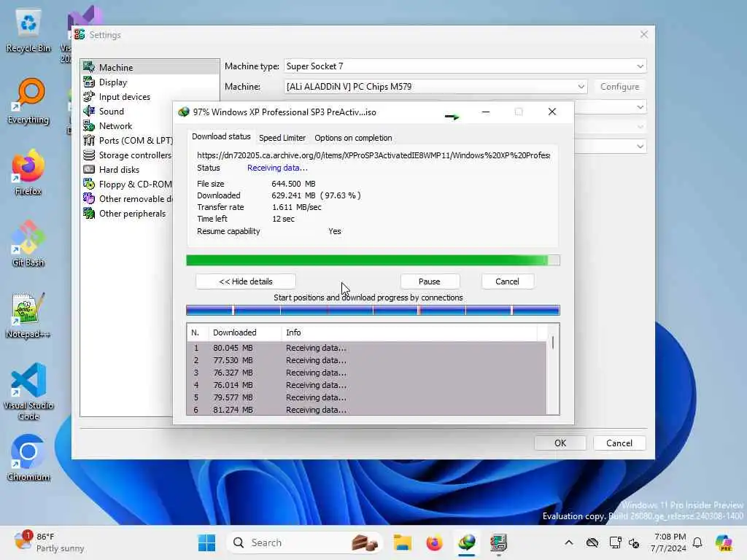Viewport: 747px width, 560px height.
Task: Click Hide details button
Action: coord(245,281)
